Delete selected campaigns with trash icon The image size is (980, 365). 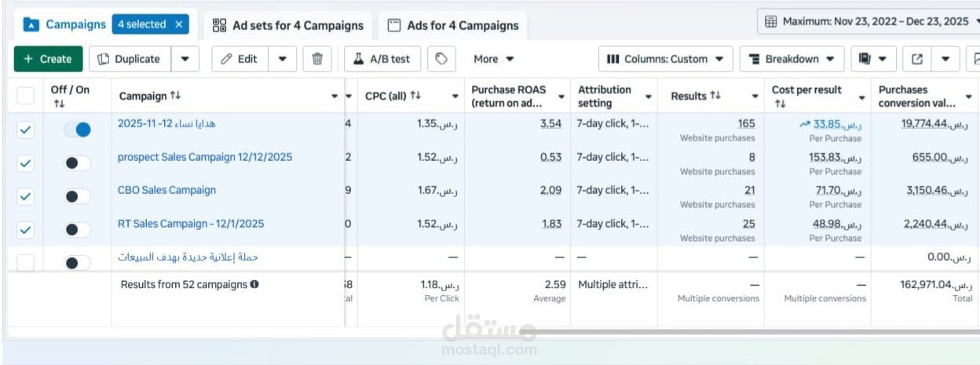[317, 59]
